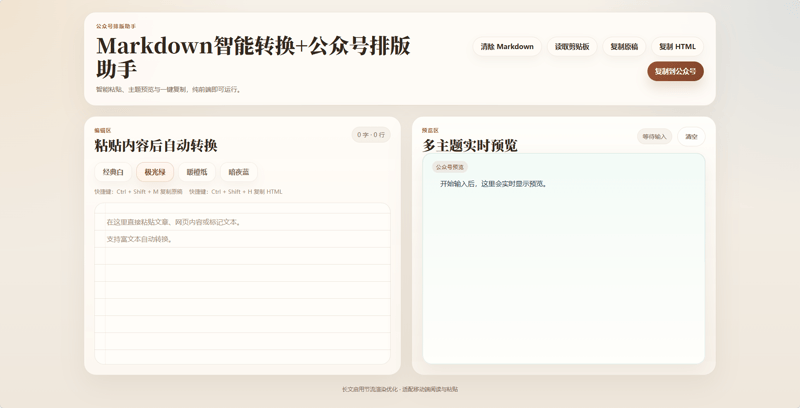
Task: Click the 清除 Markdown button
Action: pos(507,46)
